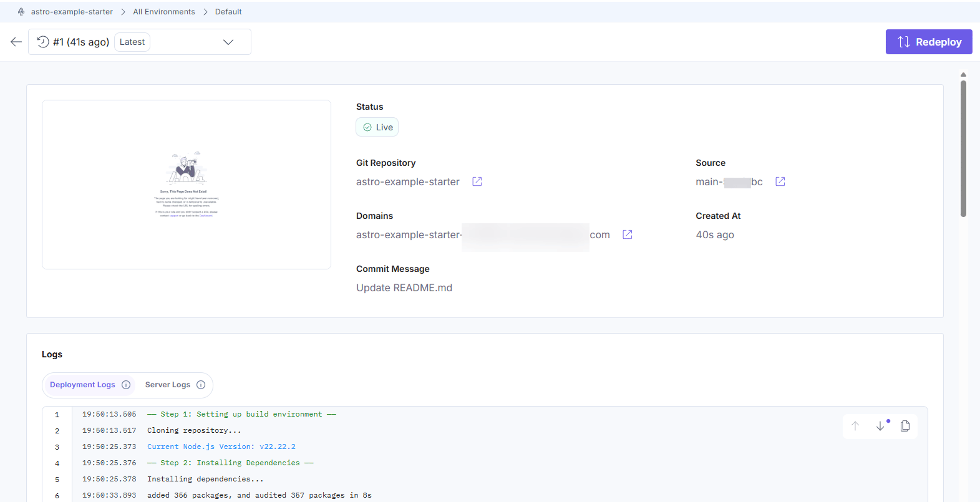Show Server Logs info icon
The height and width of the screenshot is (502, 980).
tap(201, 385)
